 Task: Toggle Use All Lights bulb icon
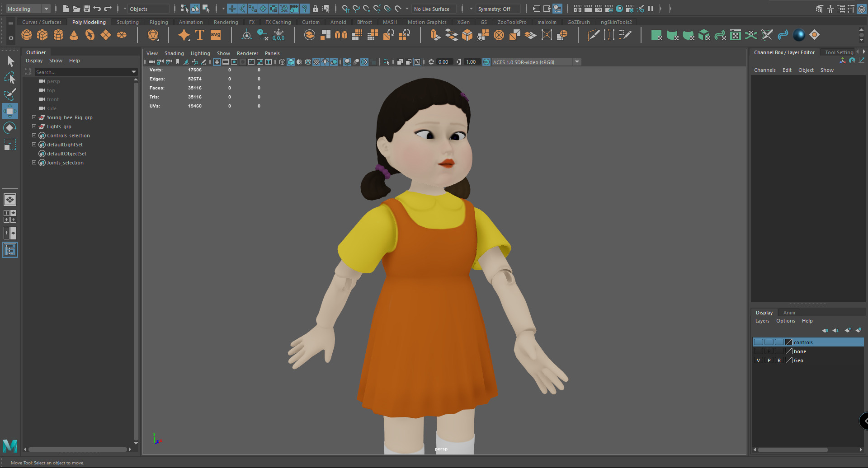325,62
